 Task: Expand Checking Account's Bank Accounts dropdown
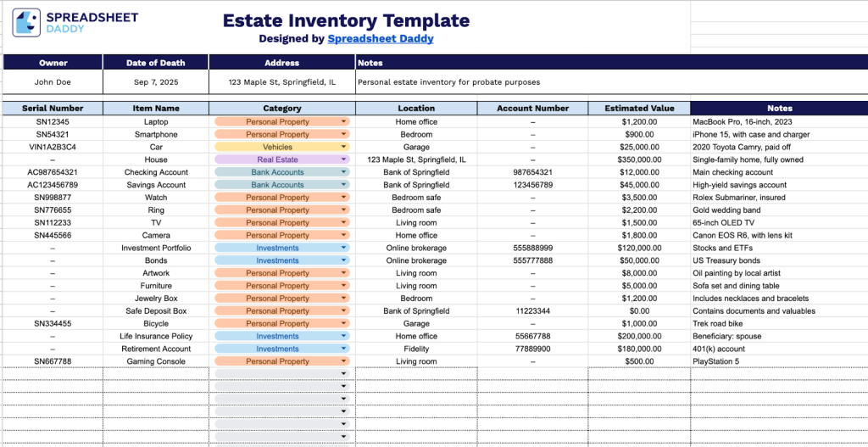pyautogui.click(x=343, y=172)
